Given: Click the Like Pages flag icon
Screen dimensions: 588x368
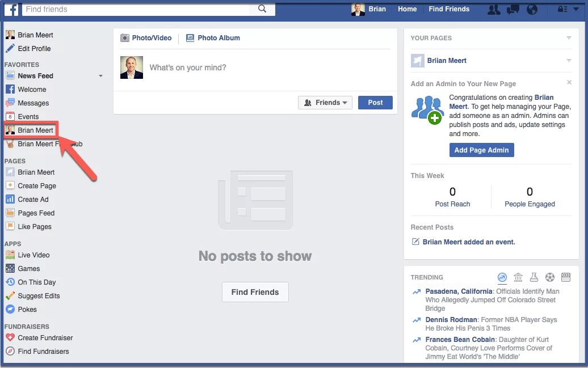Looking at the screenshot, I should (10, 226).
